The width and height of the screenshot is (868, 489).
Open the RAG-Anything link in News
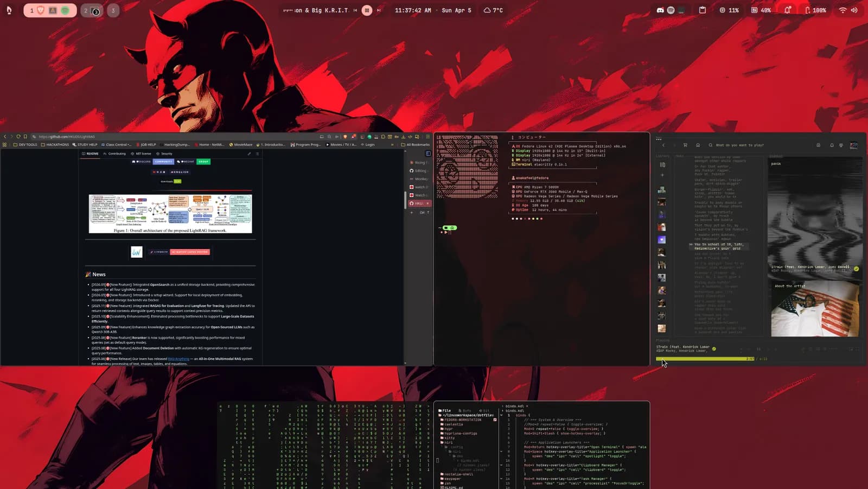[178, 359]
